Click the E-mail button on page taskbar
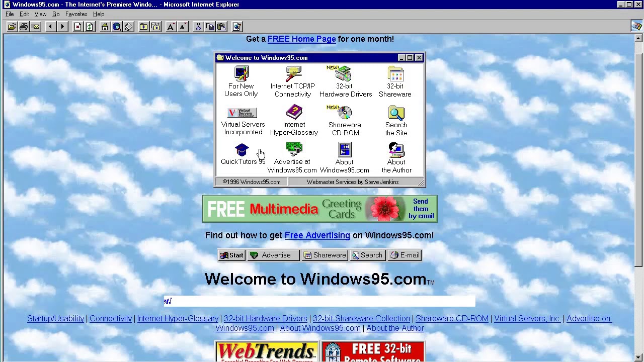Image resolution: width=644 pixels, height=362 pixels. (405, 255)
